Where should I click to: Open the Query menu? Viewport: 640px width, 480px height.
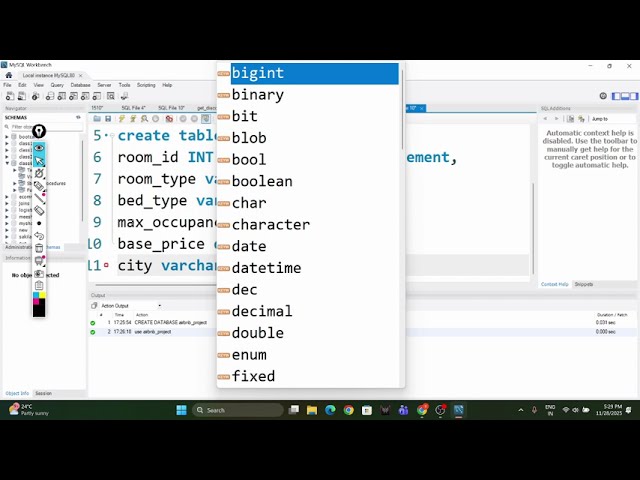(57, 85)
